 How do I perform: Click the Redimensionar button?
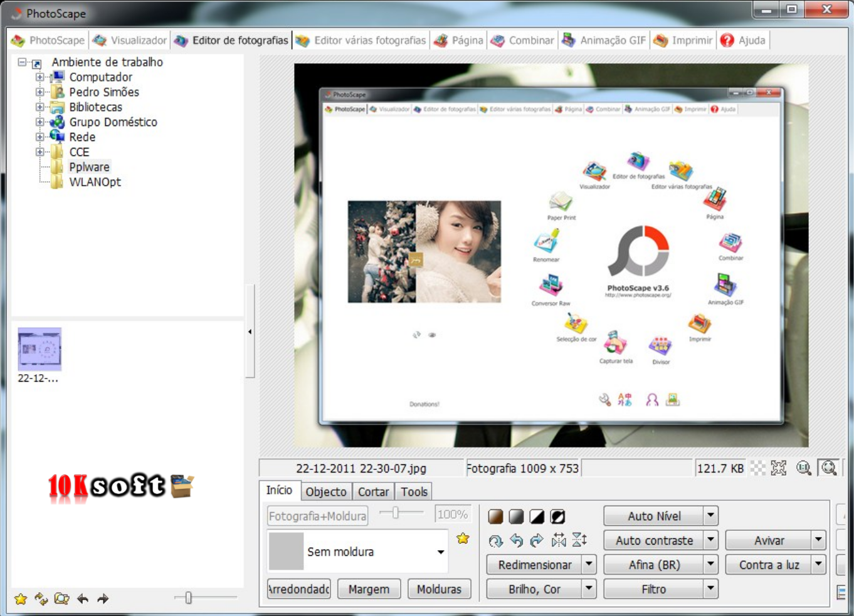(534, 565)
